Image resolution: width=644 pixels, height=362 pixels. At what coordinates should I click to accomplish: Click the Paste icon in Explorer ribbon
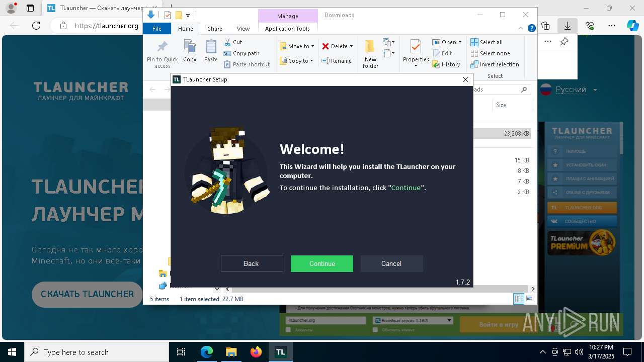click(211, 51)
